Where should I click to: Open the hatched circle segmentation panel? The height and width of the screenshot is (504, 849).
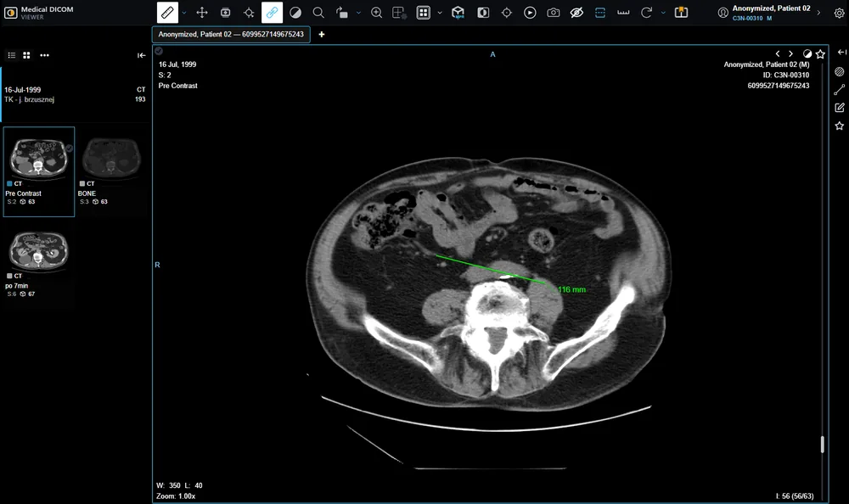pos(840,71)
